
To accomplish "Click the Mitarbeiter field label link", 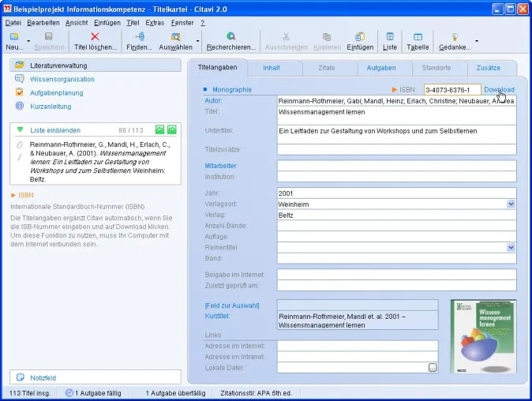I will [221, 166].
